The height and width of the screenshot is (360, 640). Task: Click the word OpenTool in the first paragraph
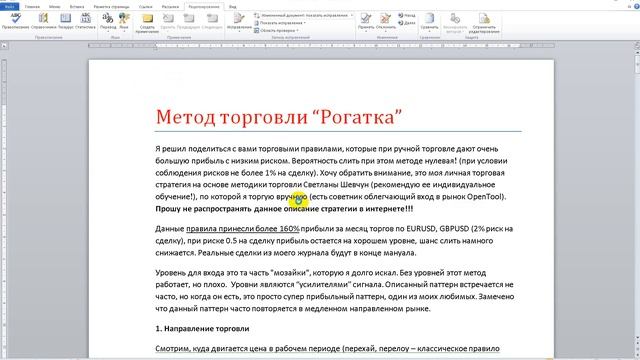point(484,197)
